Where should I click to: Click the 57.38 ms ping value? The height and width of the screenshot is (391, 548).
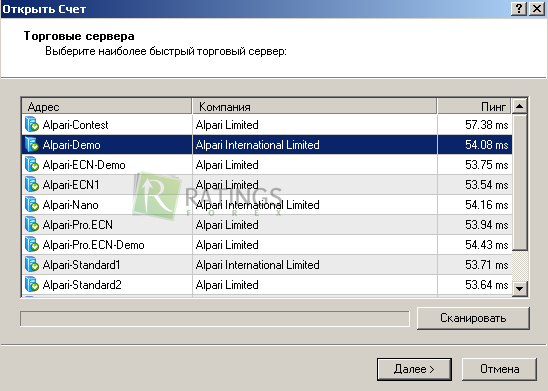click(486, 125)
